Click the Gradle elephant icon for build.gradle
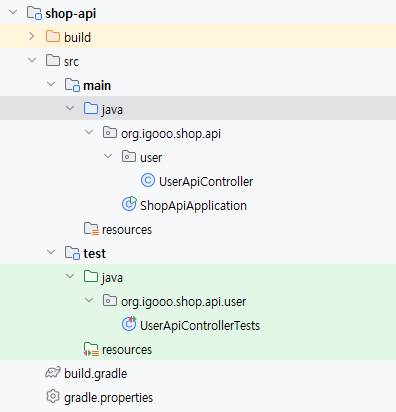The image size is (396, 412). (x=53, y=373)
